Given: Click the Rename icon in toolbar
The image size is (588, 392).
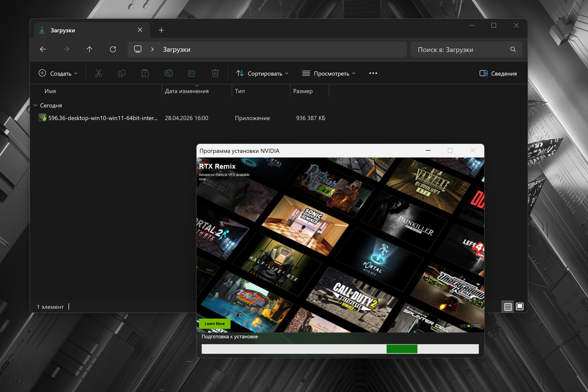Looking at the screenshot, I should click(168, 73).
